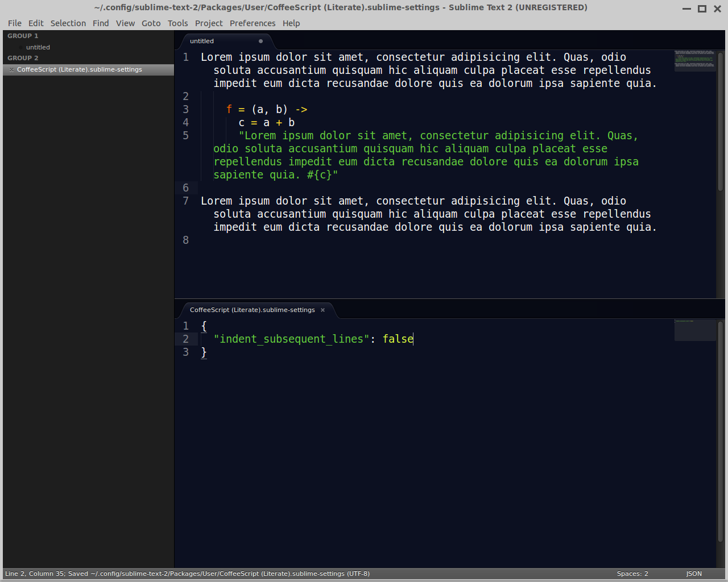Viewport: 728px width, 582px height.
Task: Click the "indent_subsequent_lines" key
Action: 291,339
